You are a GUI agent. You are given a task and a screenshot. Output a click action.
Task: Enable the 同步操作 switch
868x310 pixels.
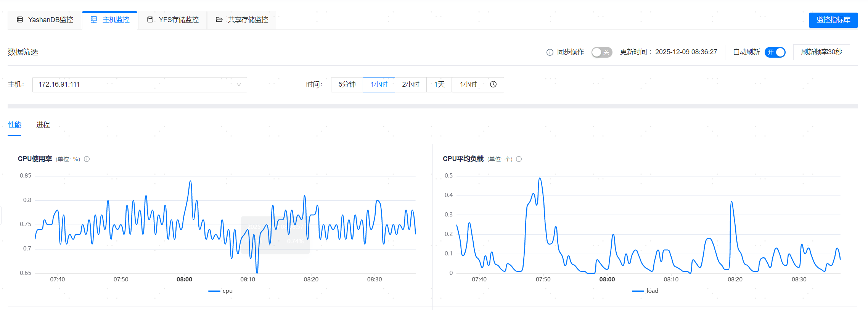point(601,52)
